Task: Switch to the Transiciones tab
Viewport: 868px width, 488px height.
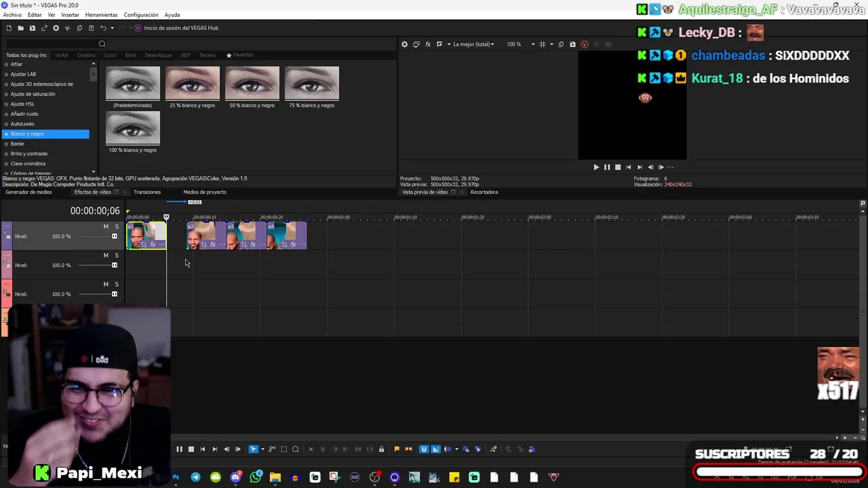Action: (x=147, y=192)
